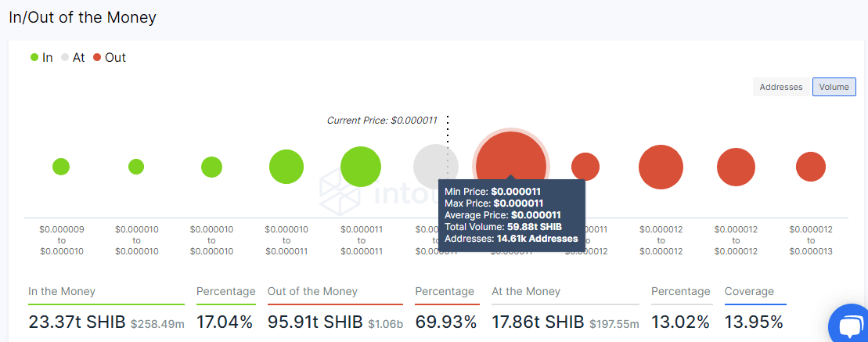The width and height of the screenshot is (868, 342).
Task: Toggle the red Out legend item
Action: 109,57
